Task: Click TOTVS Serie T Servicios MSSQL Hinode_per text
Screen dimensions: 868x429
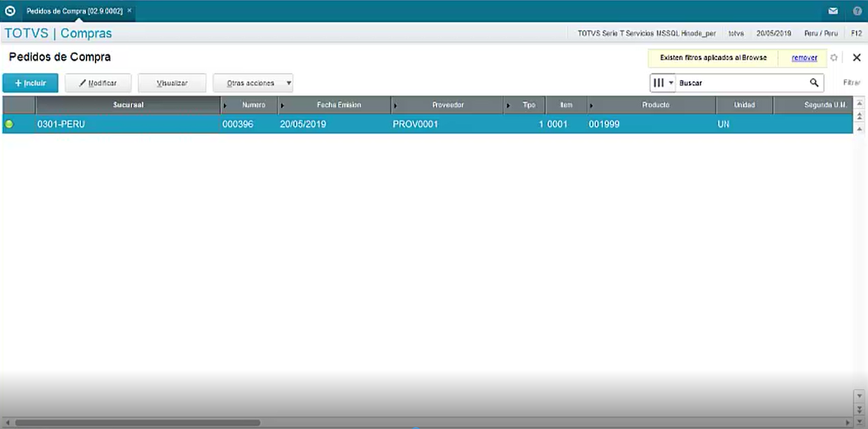Action: [x=646, y=33]
